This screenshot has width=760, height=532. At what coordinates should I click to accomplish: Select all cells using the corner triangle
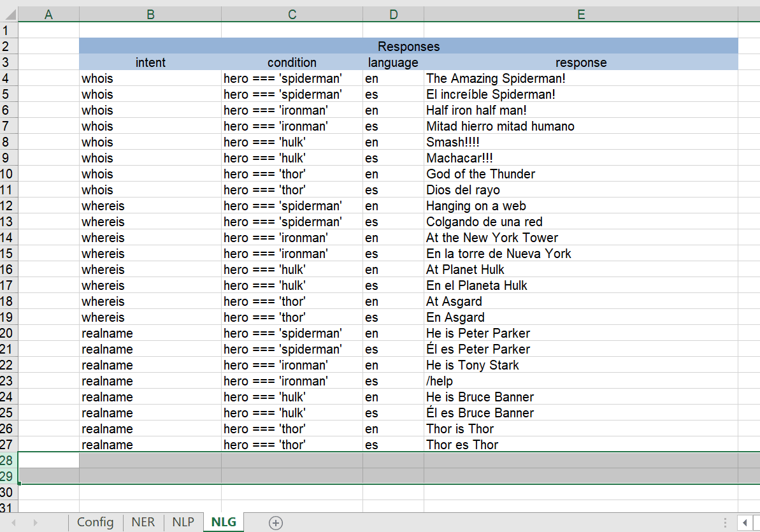12,14
